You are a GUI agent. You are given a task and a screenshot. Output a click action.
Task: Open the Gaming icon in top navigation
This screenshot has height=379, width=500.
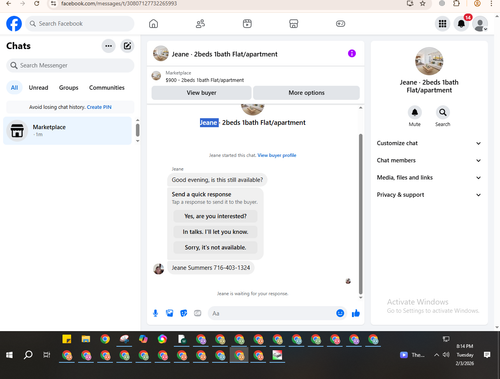tap(340, 24)
